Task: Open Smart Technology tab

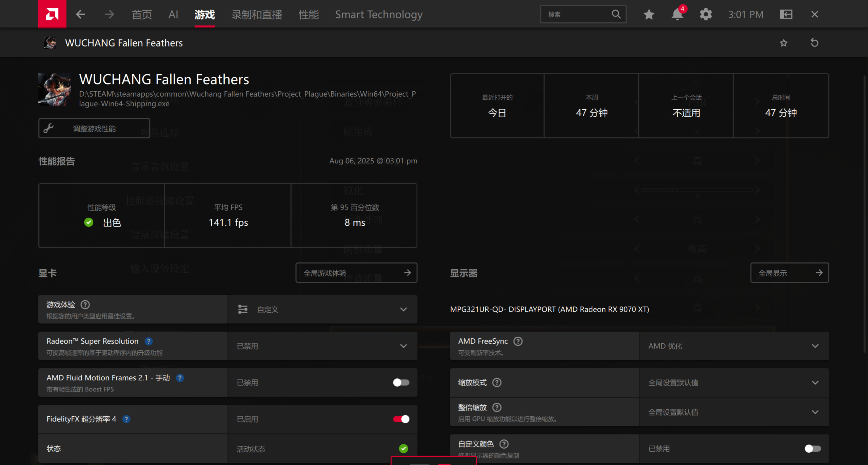Action: 378,14
